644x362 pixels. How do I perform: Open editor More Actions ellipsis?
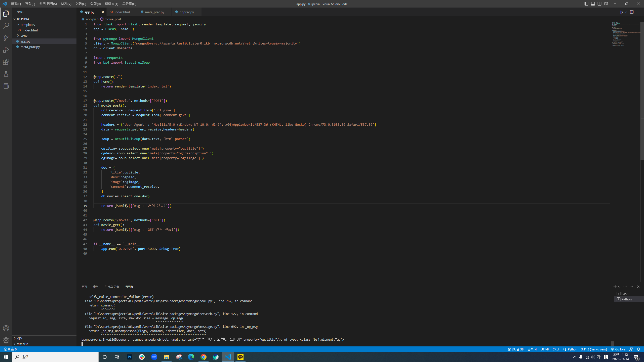point(638,12)
